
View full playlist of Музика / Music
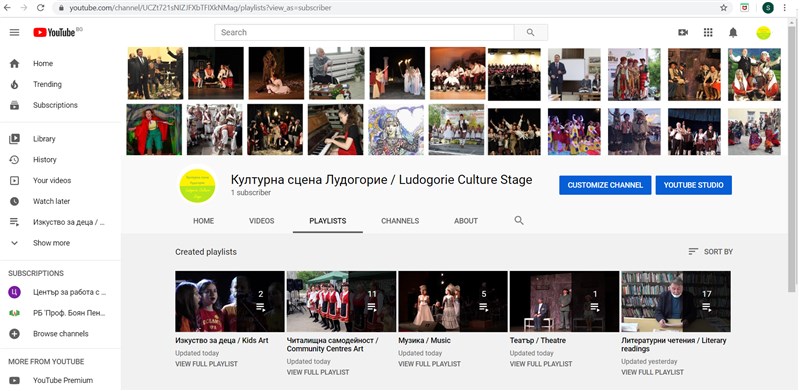point(429,364)
